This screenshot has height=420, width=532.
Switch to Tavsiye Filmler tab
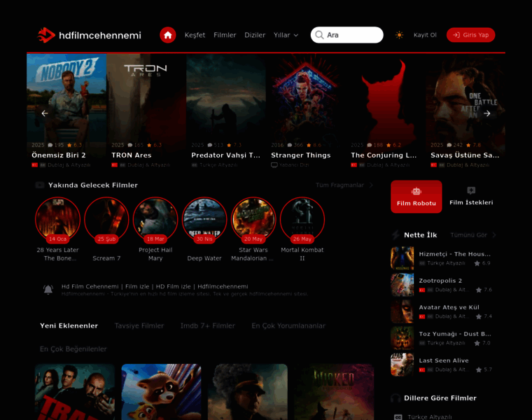coord(139,325)
